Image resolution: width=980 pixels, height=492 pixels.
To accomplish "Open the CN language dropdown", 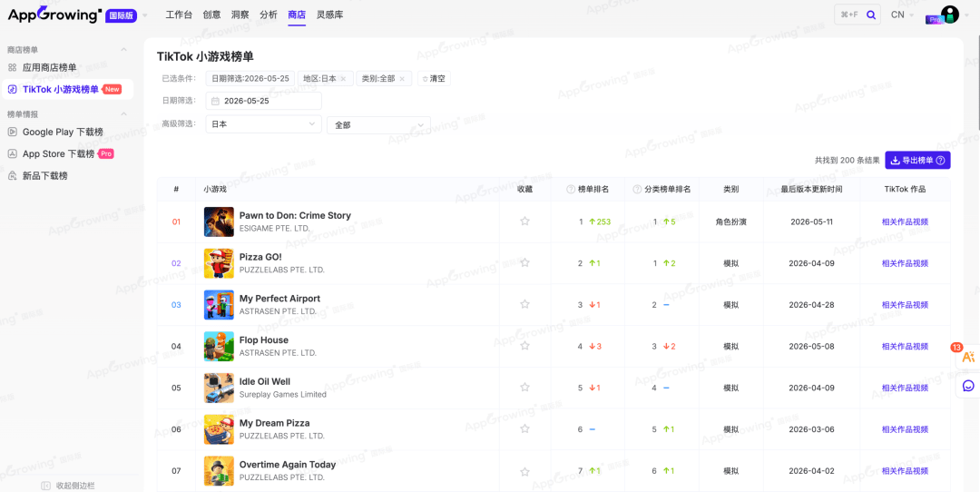I will [902, 15].
